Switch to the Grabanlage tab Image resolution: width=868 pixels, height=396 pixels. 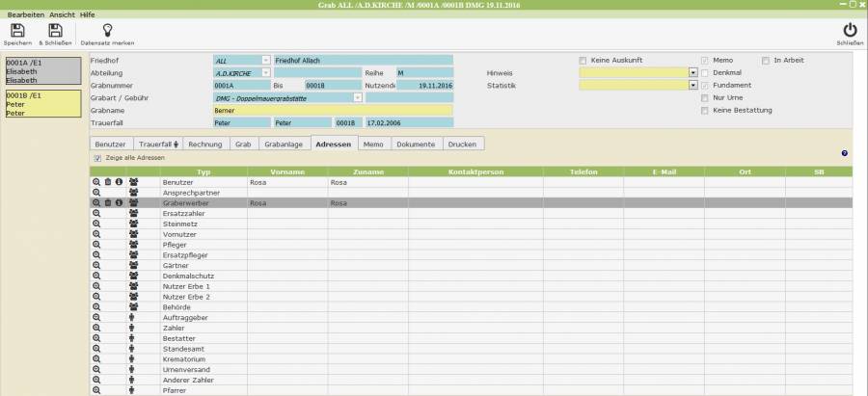285,144
